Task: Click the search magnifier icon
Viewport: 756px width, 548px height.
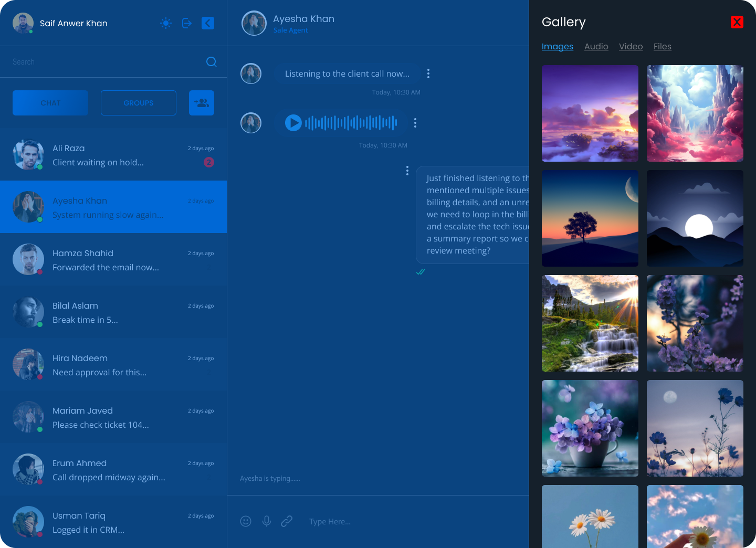Action: (212, 62)
